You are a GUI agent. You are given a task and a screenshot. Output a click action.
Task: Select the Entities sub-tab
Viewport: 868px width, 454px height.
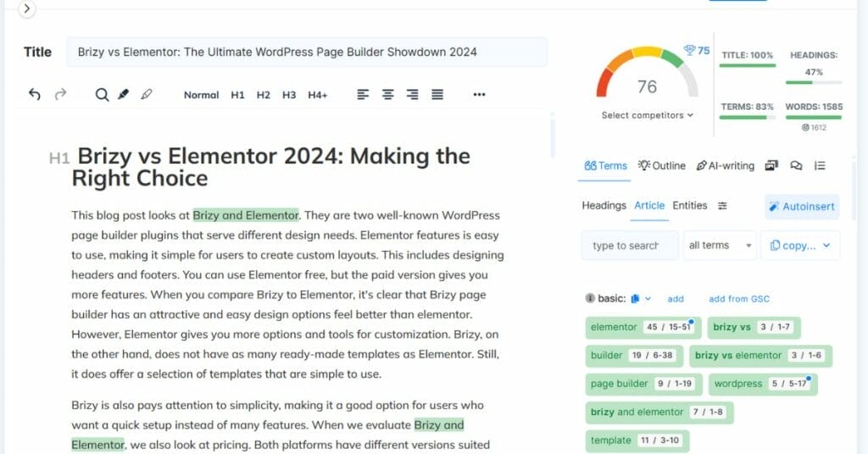click(x=690, y=206)
